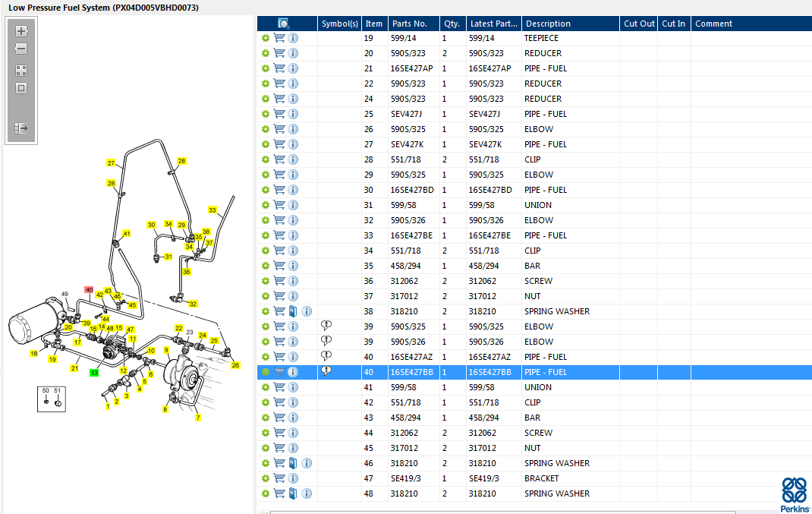Select parts number cell 16SE427BD

click(412, 190)
